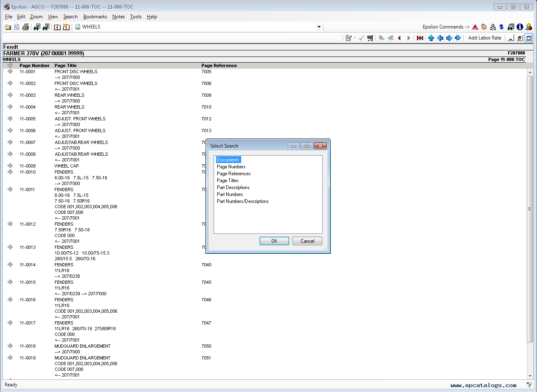537x392 pixels.
Task: Open the View menu
Action: coord(53,17)
